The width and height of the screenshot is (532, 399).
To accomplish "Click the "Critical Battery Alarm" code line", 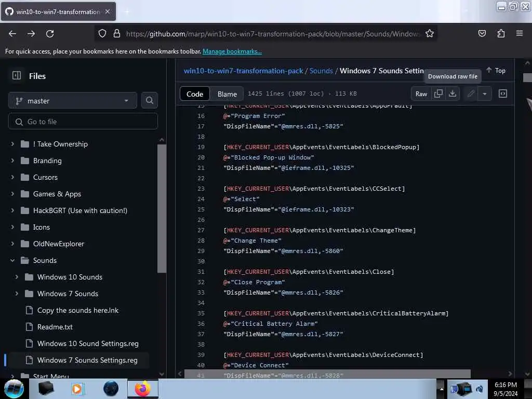I will [270, 324].
